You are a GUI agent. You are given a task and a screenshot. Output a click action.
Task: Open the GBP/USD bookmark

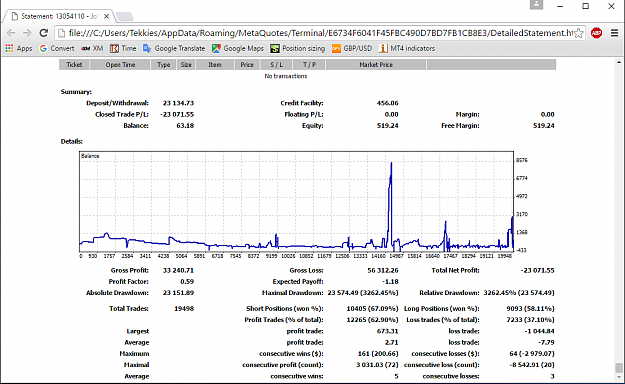pos(352,48)
